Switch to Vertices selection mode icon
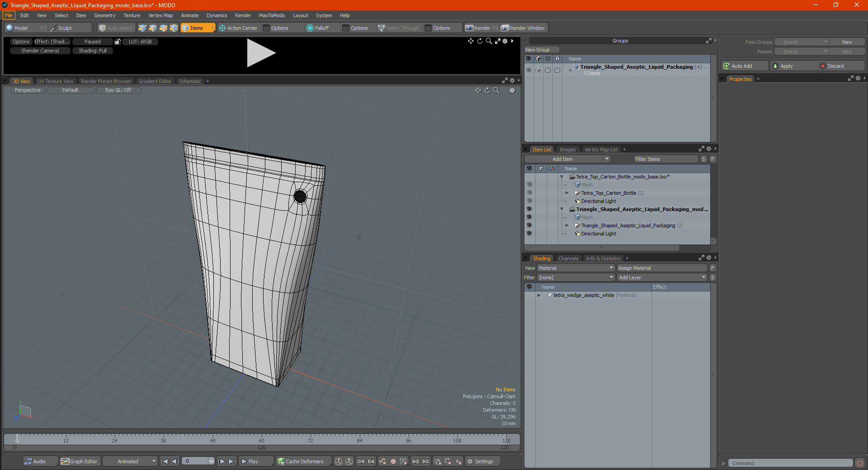 [x=142, y=28]
